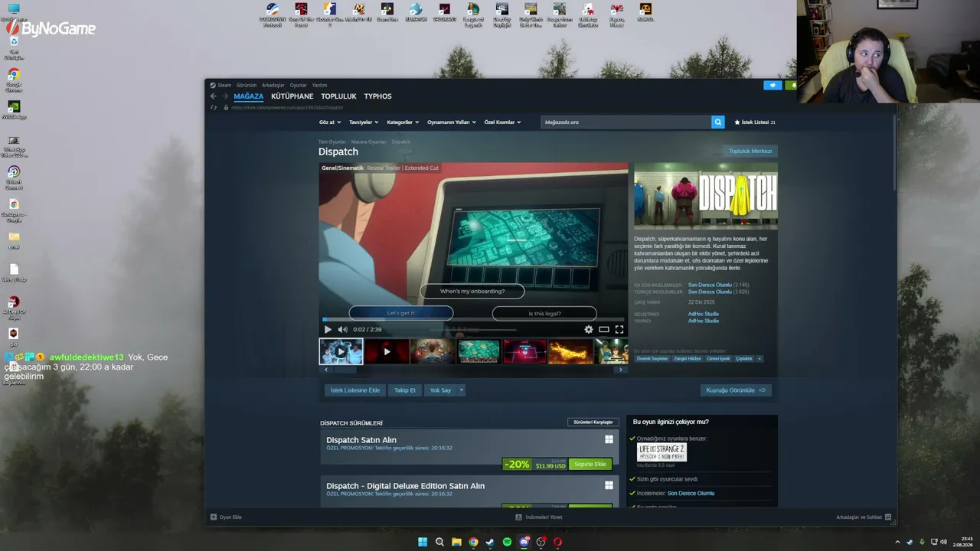Viewport: 980px width, 551px height.
Task: Open League of Legends desktop shortcut
Action: pyautogui.click(x=473, y=15)
